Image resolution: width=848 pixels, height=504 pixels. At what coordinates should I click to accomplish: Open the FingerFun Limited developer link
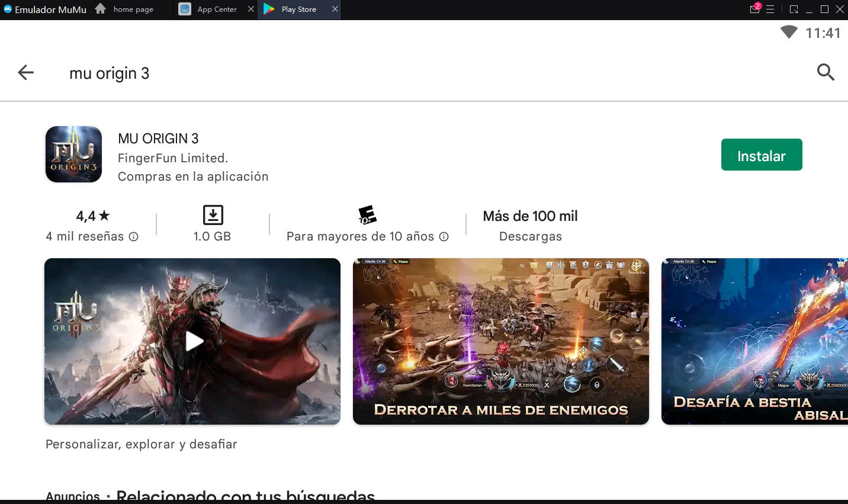(172, 158)
